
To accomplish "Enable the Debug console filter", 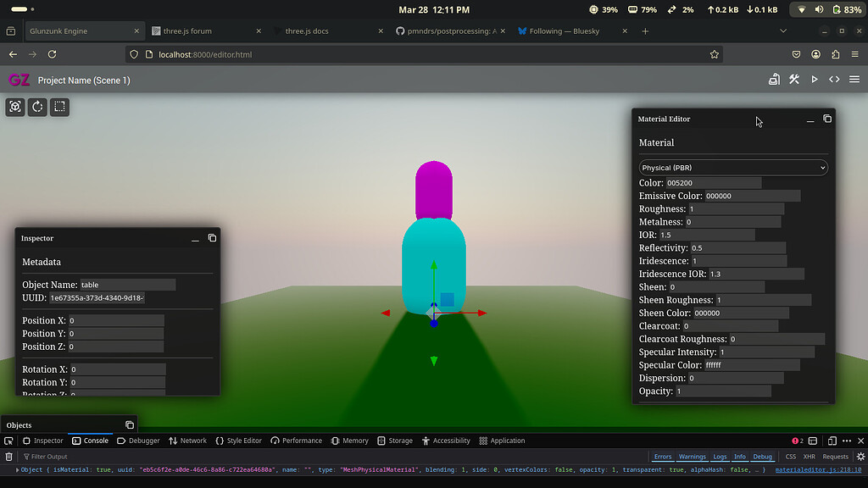I will coord(762,456).
